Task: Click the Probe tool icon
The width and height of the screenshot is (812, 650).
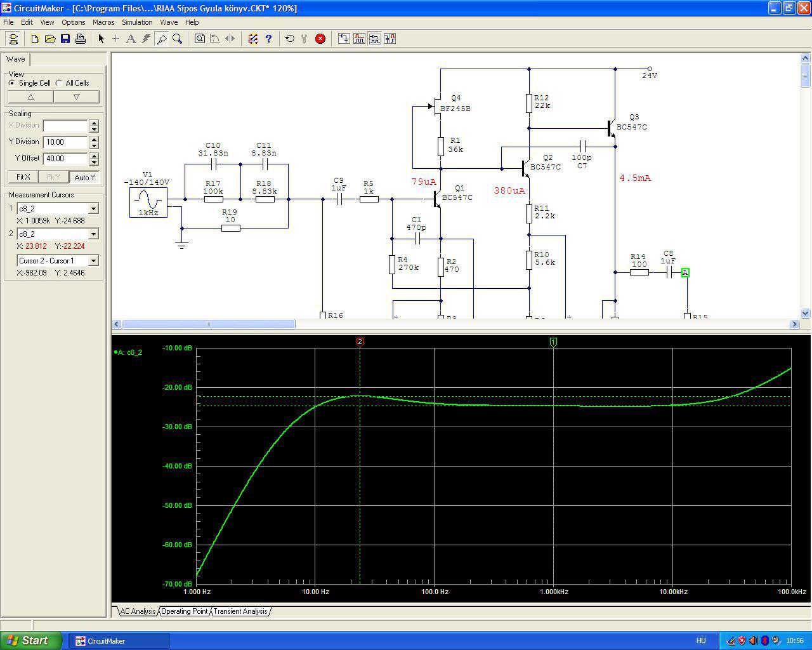Action: click(162, 39)
